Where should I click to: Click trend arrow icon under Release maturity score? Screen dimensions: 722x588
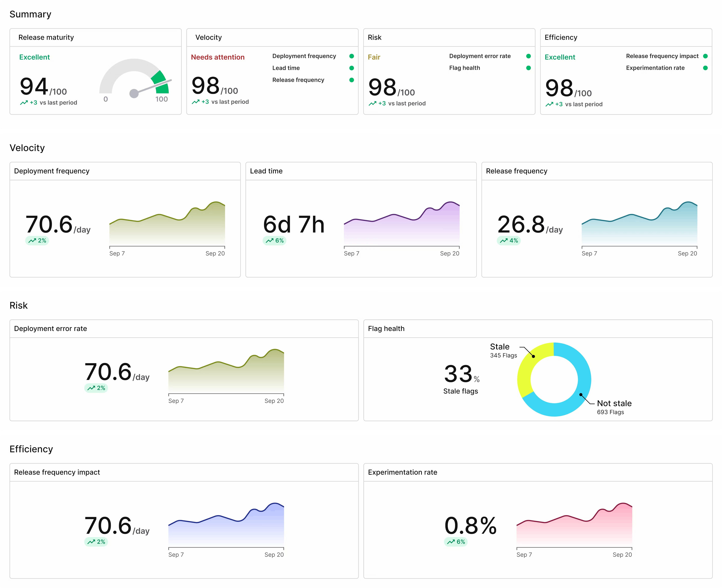click(24, 103)
